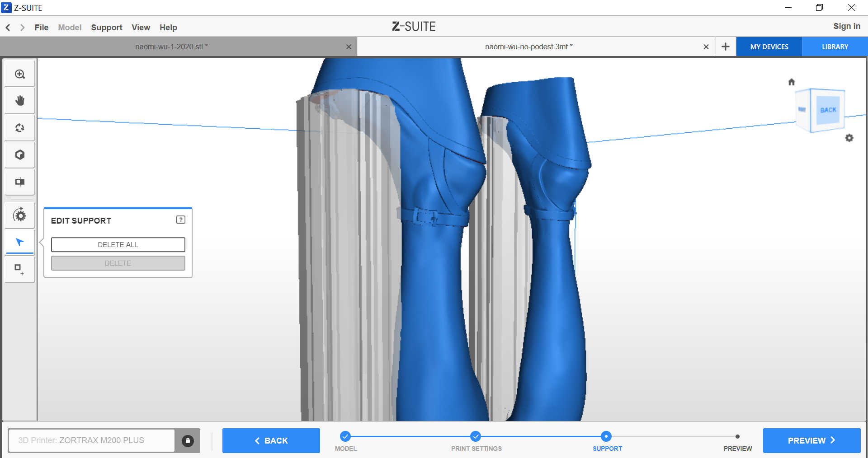Click the PREVIEW button
The image size is (868, 458).
tap(811, 440)
